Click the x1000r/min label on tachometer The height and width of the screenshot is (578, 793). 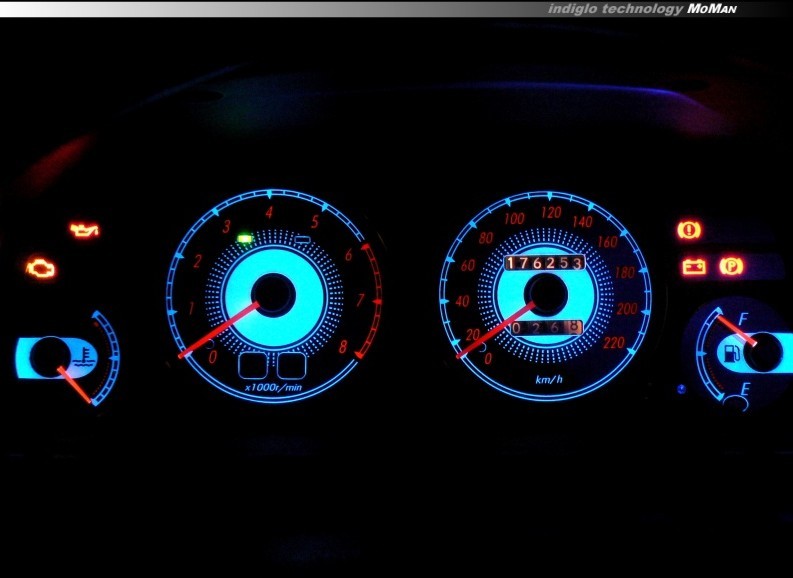tap(272, 386)
